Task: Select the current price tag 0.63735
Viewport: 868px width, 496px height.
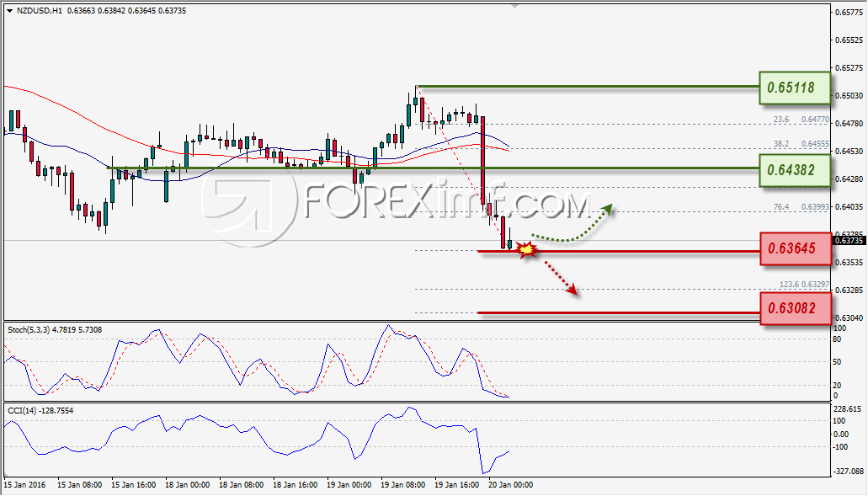Action: (x=849, y=240)
